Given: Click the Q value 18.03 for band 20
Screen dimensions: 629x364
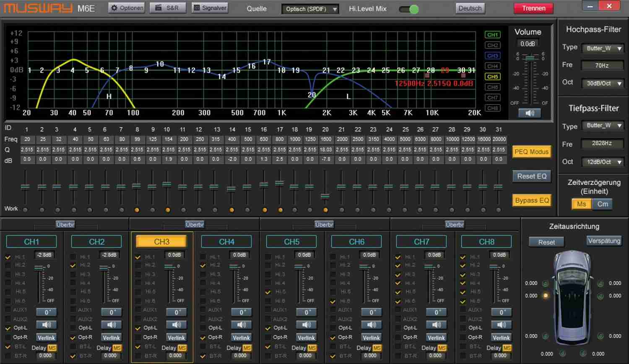Looking at the screenshot, I should coord(326,150).
